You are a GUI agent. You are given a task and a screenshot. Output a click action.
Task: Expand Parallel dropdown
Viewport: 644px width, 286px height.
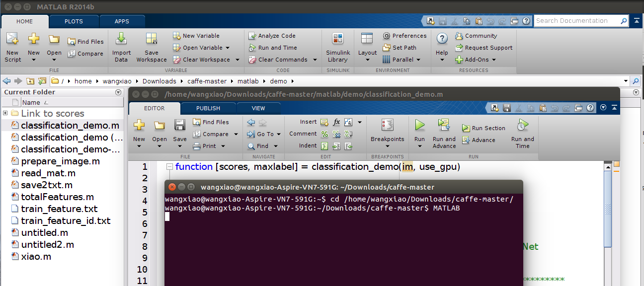coord(418,60)
